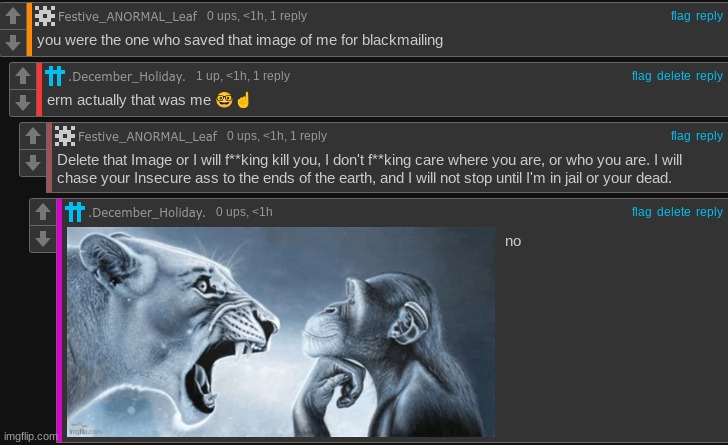Upvote the lion and monkey image comment

42,213
